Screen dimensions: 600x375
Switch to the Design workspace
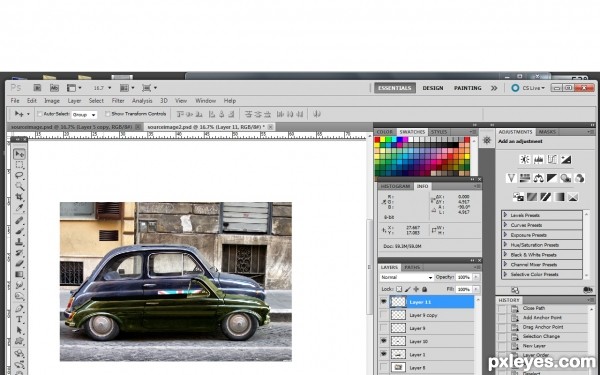(x=433, y=88)
